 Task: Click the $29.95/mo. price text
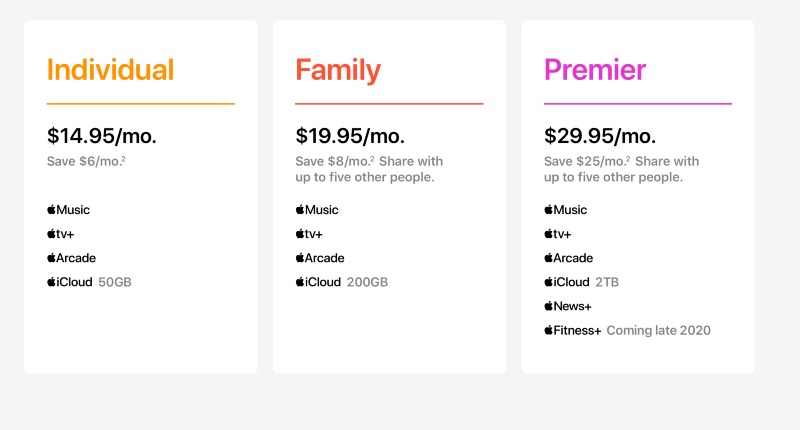[x=599, y=136]
